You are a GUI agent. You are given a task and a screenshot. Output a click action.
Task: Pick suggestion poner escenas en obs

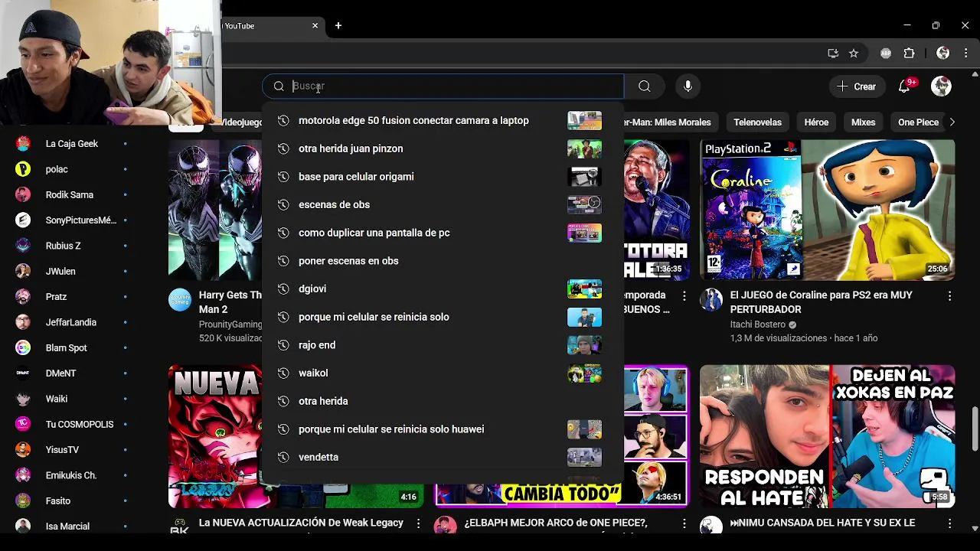(443, 261)
